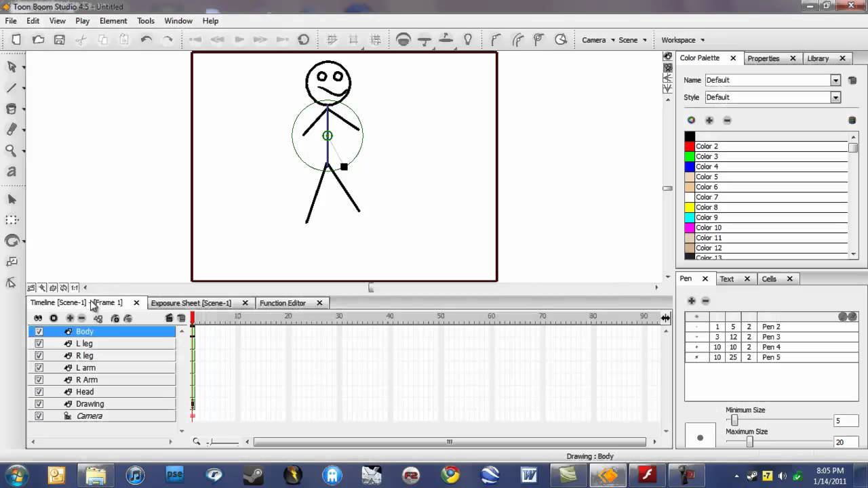The height and width of the screenshot is (488, 868).
Task: Open the palette Style dropdown
Action: click(835, 98)
